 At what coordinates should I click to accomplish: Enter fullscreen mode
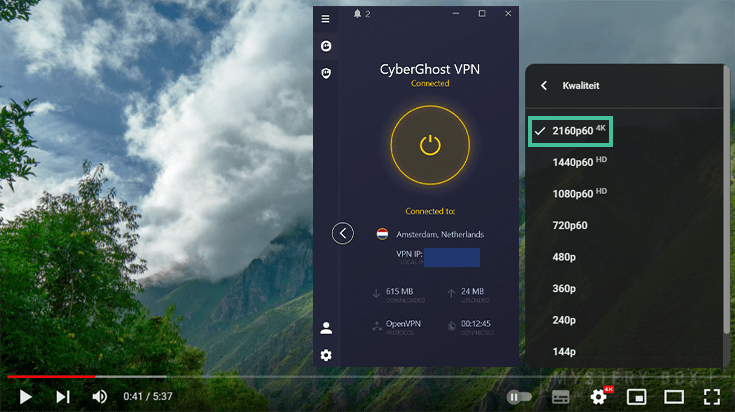click(x=712, y=397)
